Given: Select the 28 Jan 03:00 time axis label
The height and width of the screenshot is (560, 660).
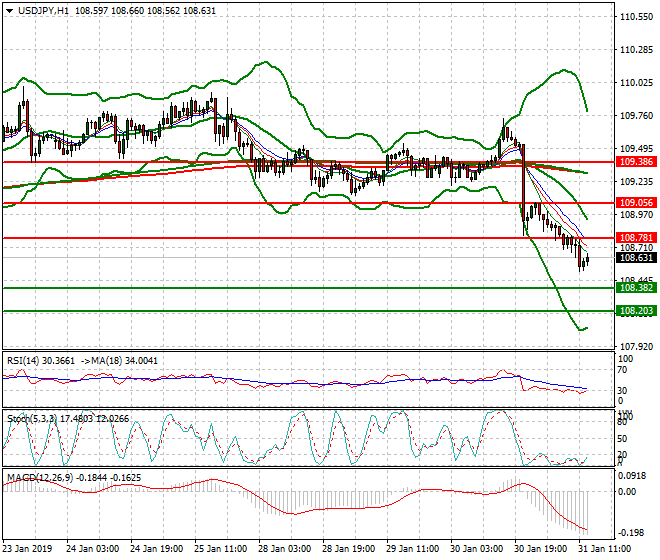Looking at the screenshot, I should (x=285, y=549).
